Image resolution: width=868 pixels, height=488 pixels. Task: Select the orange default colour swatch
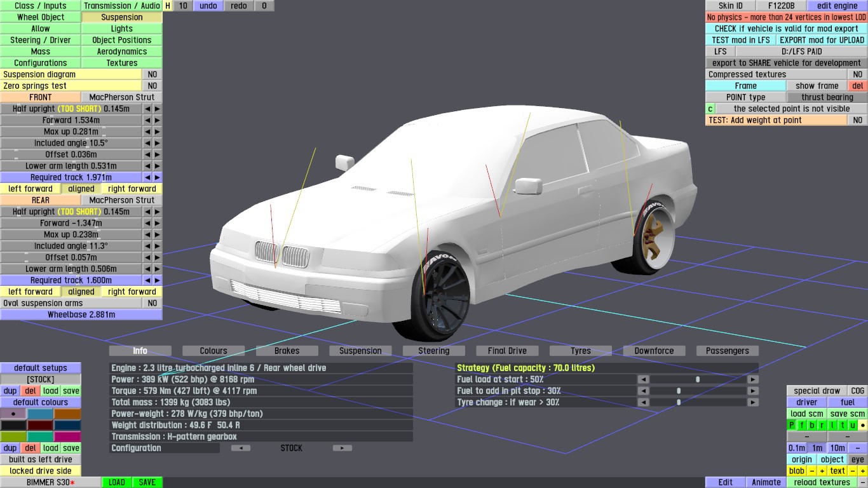[67, 414]
